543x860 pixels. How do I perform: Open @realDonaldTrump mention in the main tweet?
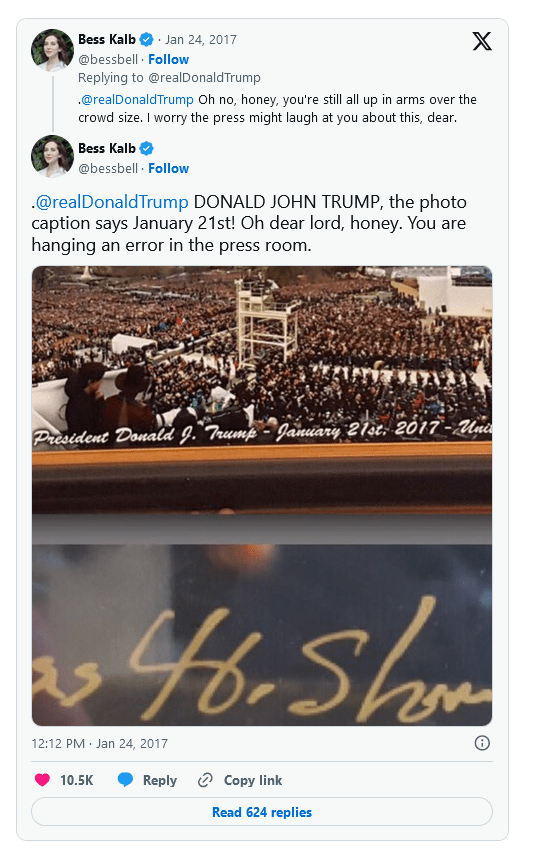coord(112,202)
